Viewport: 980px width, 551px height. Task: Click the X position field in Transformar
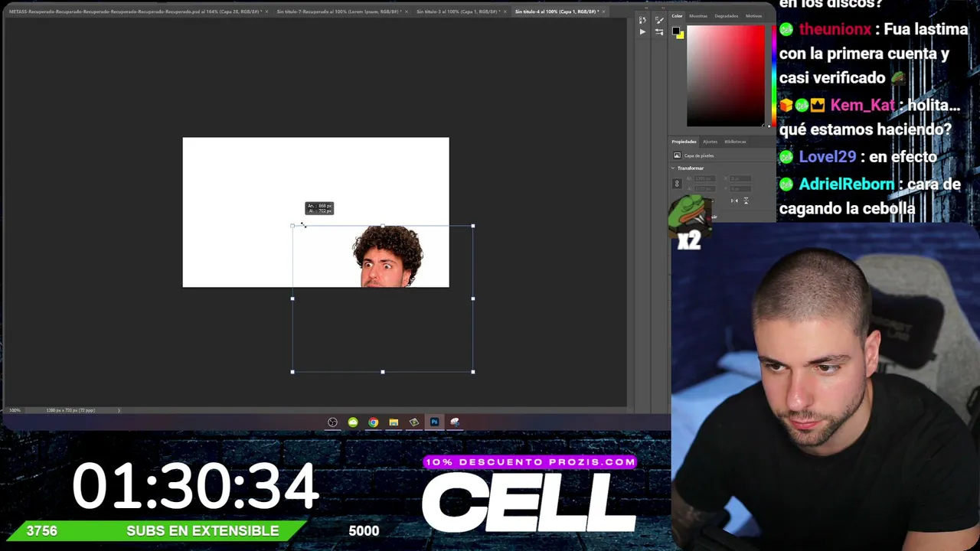pyautogui.click(x=740, y=179)
